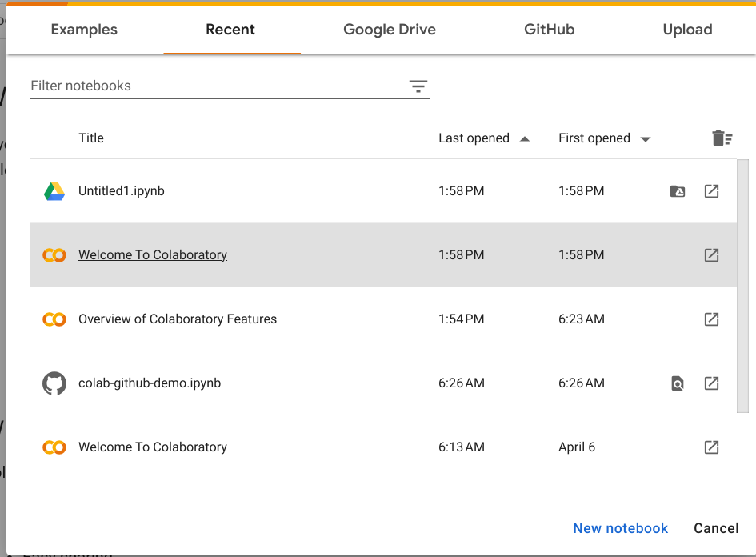Click the Google Drive icon for Untitled1.ipynb

click(x=54, y=191)
